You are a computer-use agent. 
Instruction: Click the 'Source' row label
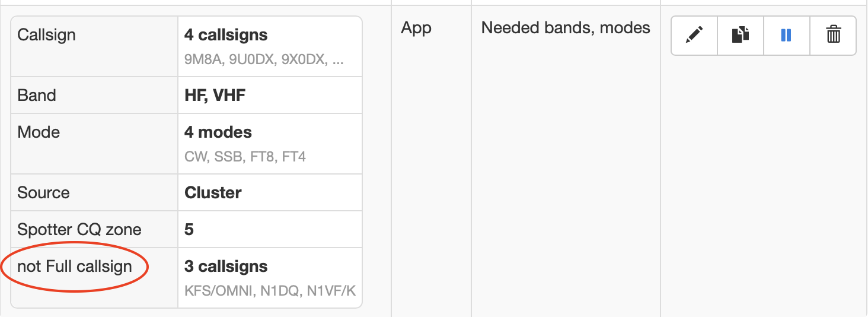(43, 193)
